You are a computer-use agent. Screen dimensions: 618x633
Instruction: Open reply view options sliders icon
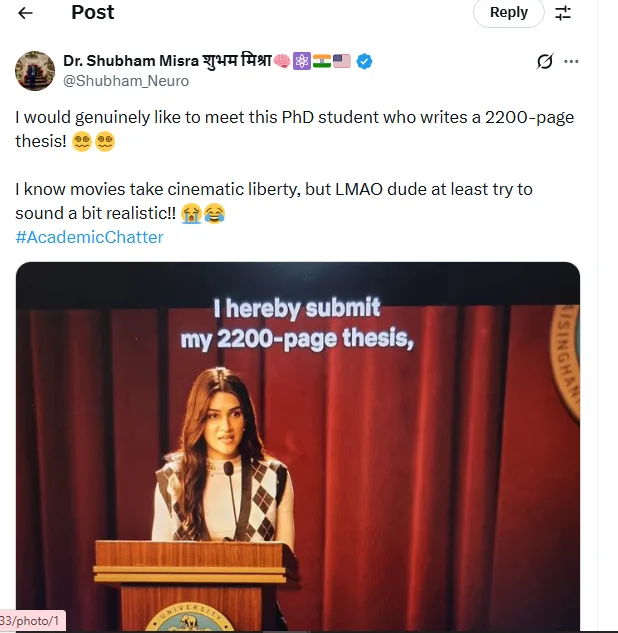point(563,13)
